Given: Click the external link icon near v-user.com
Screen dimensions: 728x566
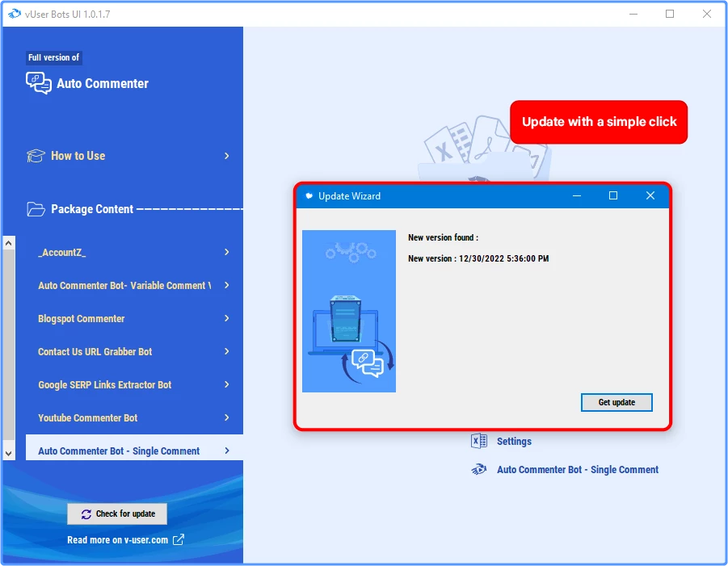Looking at the screenshot, I should (x=179, y=539).
